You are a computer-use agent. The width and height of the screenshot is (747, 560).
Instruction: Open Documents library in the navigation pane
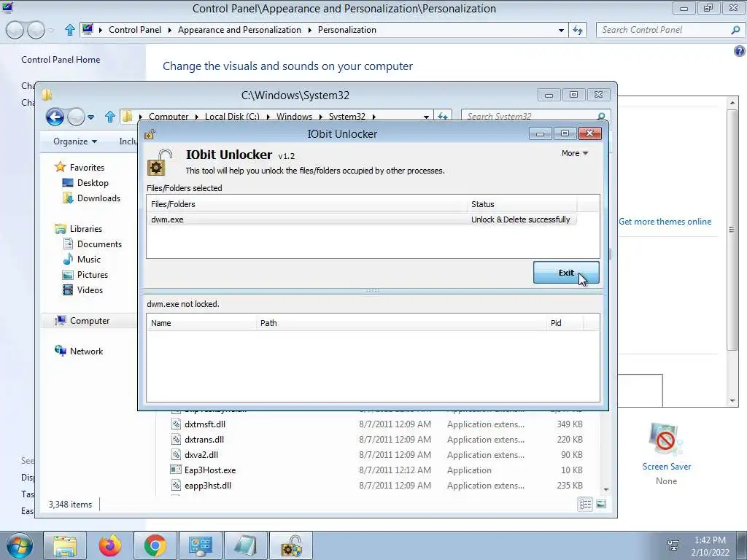(99, 244)
